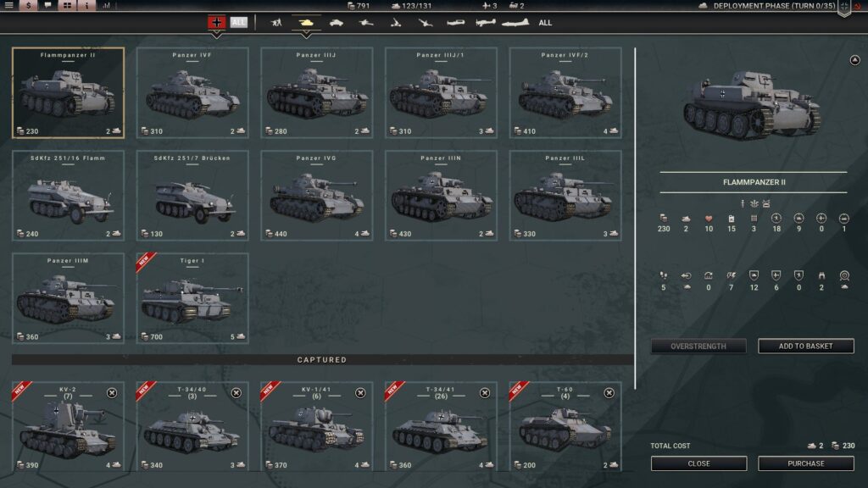Click the Add to Basket button

pos(805,346)
